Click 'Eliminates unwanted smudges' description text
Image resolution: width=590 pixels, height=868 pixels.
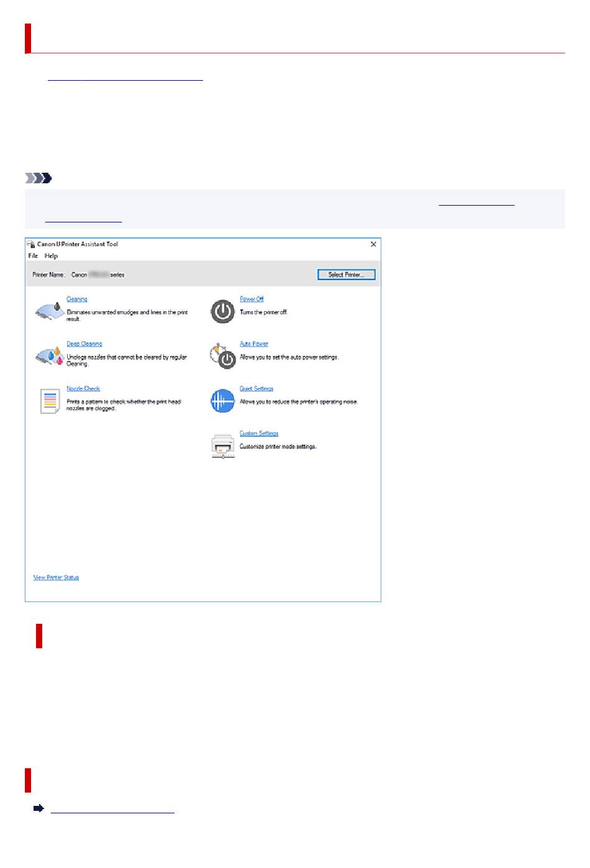[127, 316]
